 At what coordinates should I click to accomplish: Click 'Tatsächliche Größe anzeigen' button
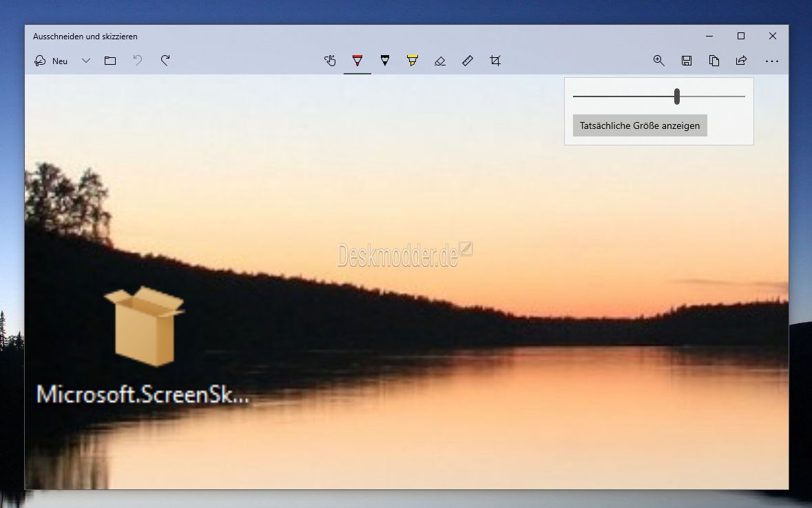click(640, 126)
